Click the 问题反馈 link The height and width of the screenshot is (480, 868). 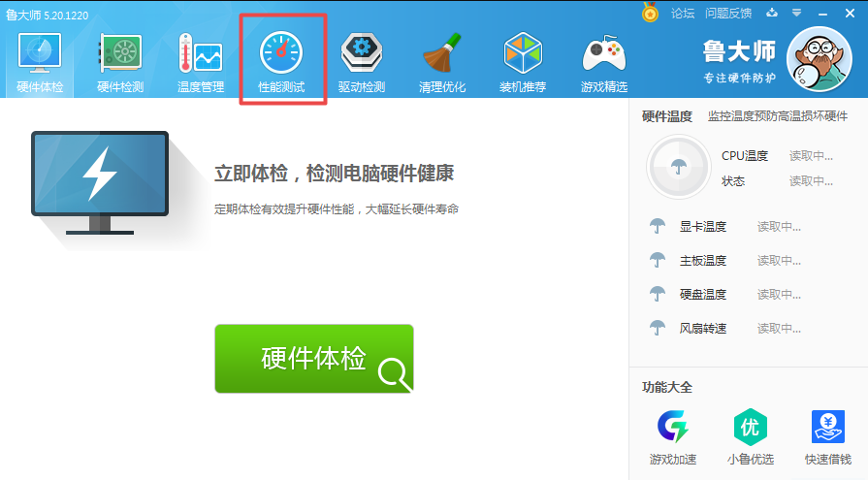tap(728, 14)
